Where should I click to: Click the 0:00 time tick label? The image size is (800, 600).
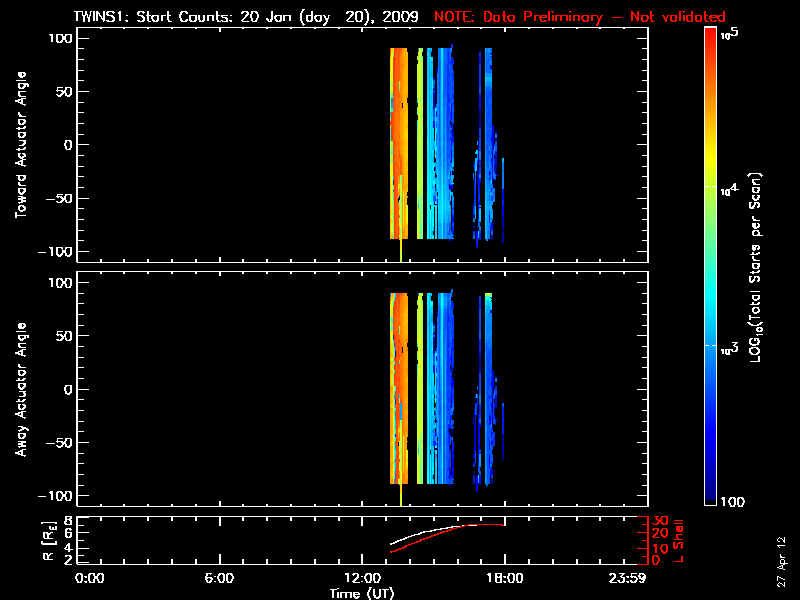(x=89, y=578)
